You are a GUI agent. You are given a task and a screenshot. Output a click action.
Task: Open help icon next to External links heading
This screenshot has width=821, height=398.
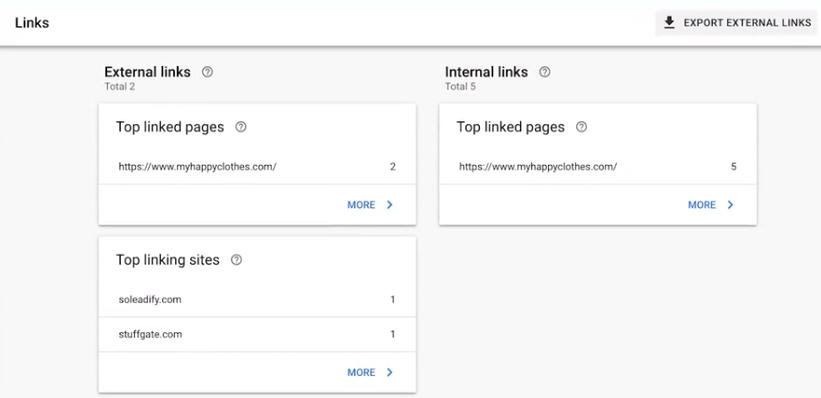tap(207, 72)
